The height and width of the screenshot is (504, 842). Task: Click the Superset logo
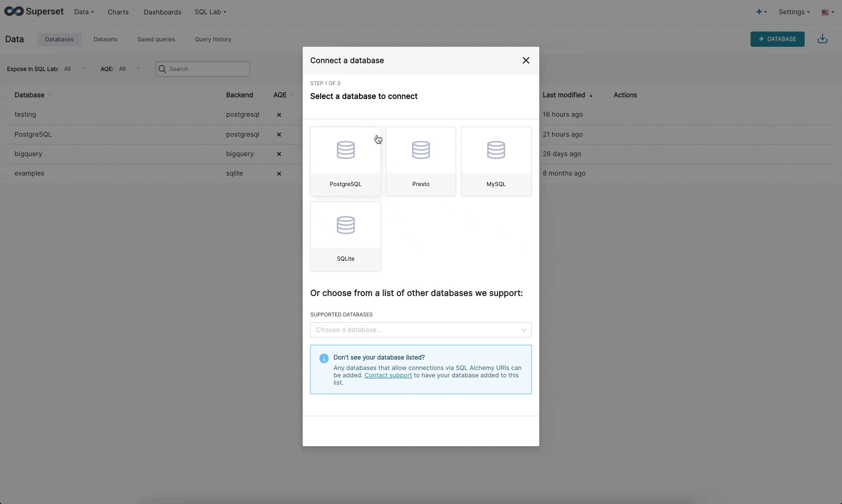point(34,12)
